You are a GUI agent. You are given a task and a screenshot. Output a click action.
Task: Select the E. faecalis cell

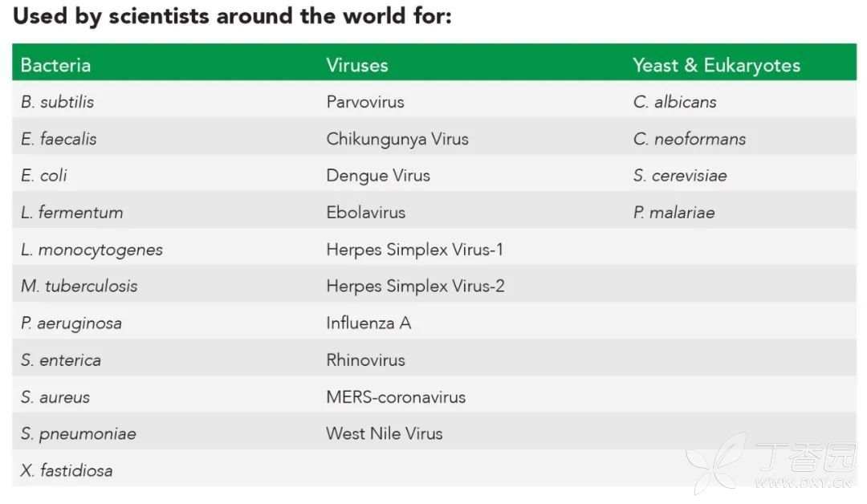[x=59, y=139]
